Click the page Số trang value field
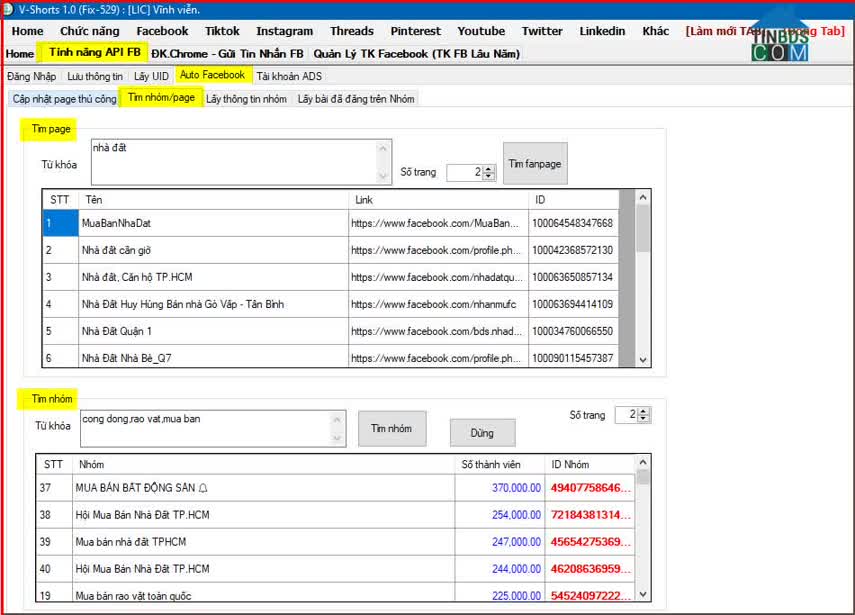 [465, 172]
